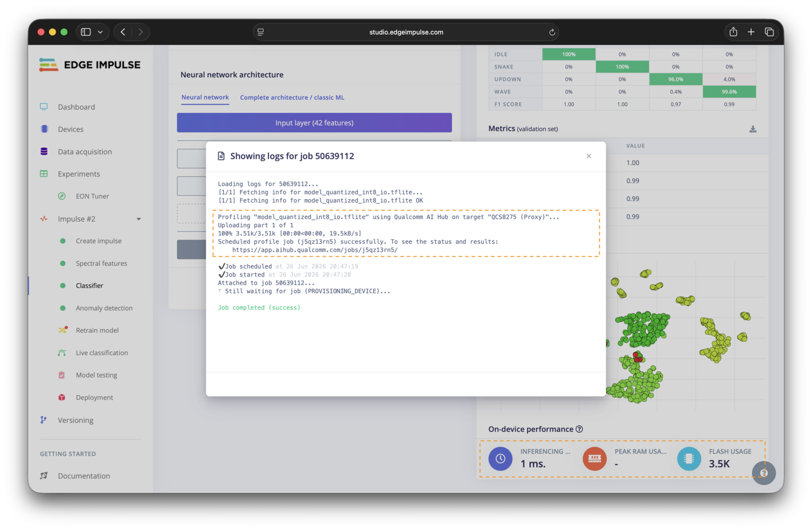The width and height of the screenshot is (812, 530).
Task: Click the Input layer (42 features) block
Action: [315, 122]
